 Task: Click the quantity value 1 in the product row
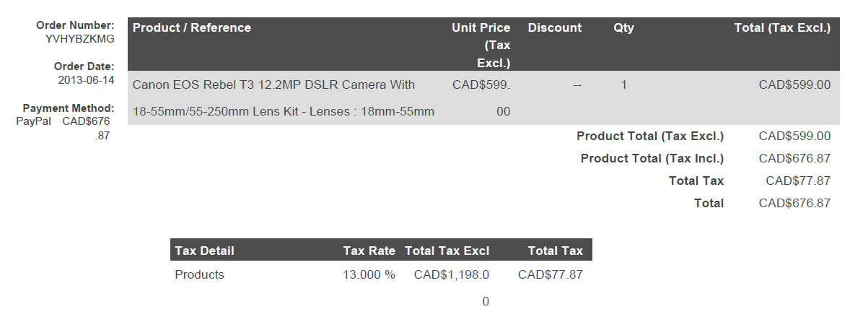(623, 85)
